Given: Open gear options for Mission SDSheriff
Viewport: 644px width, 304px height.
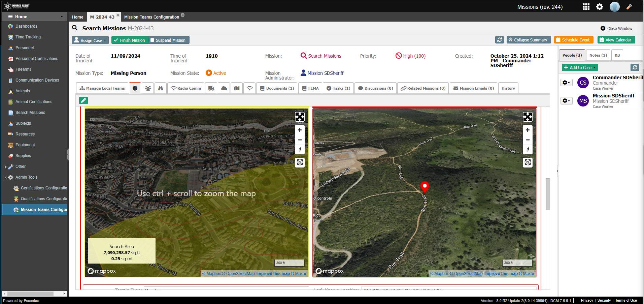Looking at the screenshot, I should (567, 101).
